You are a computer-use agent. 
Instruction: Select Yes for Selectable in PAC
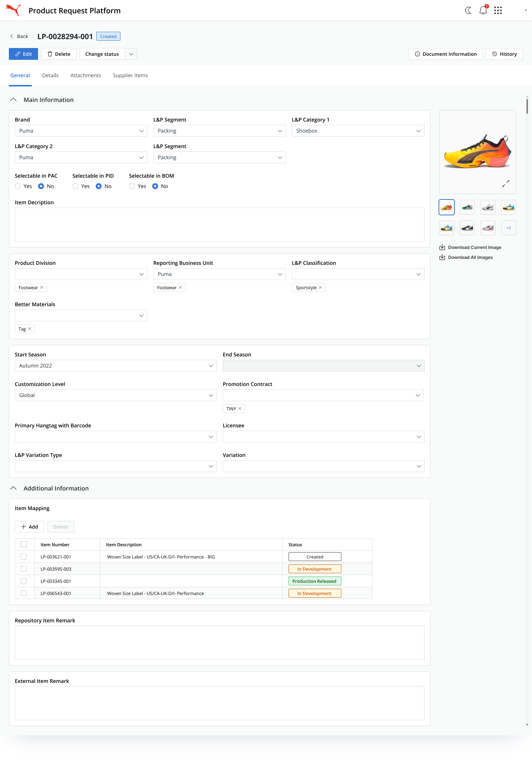(18, 186)
